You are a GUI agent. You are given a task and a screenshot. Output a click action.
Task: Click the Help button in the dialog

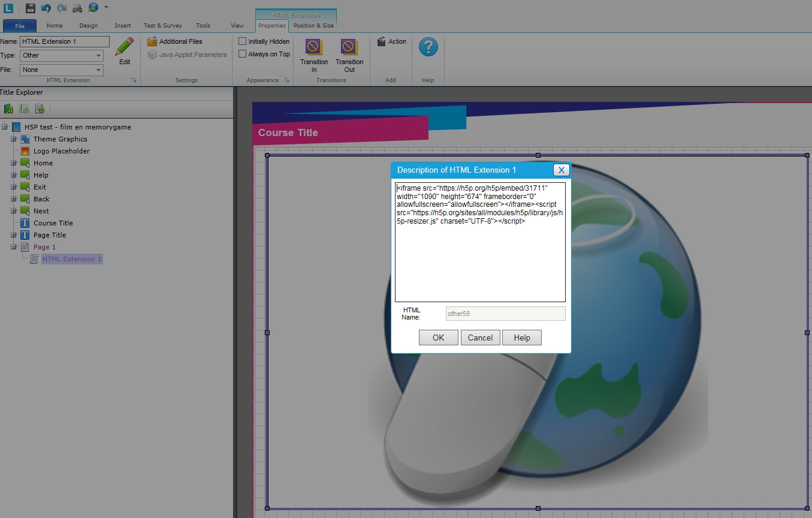(522, 338)
